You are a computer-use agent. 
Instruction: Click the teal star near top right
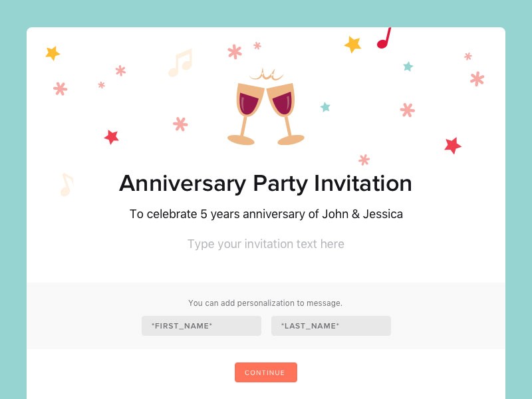coord(408,66)
